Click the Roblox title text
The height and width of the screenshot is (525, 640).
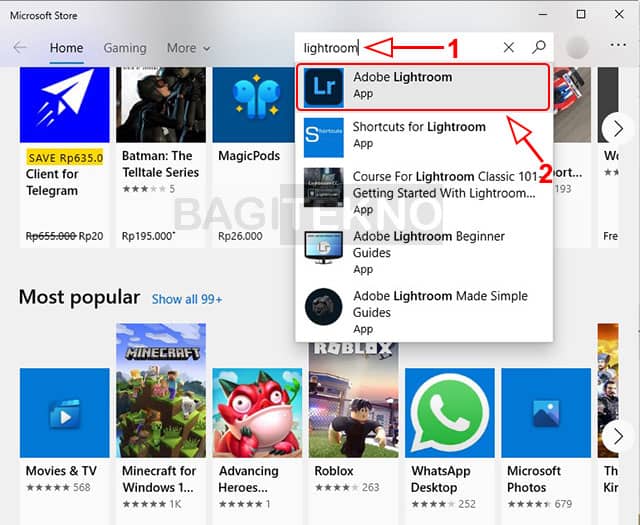click(x=334, y=471)
